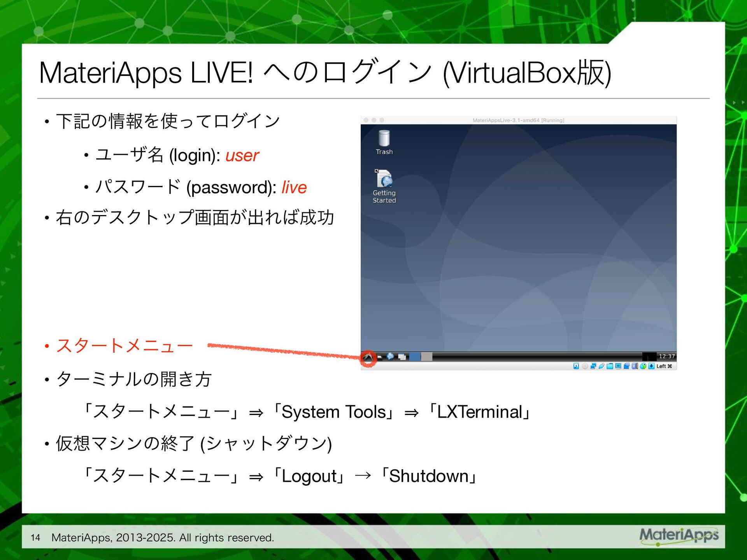The height and width of the screenshot is (560, 747).
Task: Click the VirtualBox mouse integration status icon
Action: [643, 366]
